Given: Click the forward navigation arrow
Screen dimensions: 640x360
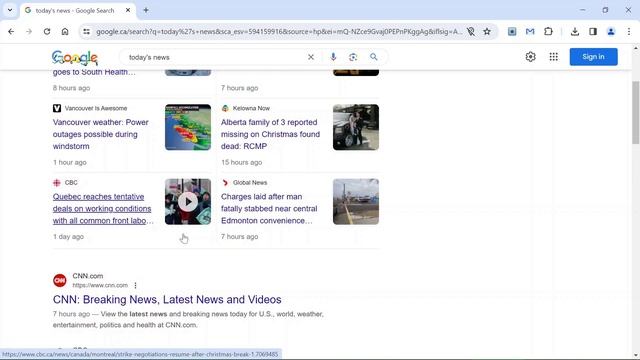Looking at the screenshot, I should [x=29, y=31].
